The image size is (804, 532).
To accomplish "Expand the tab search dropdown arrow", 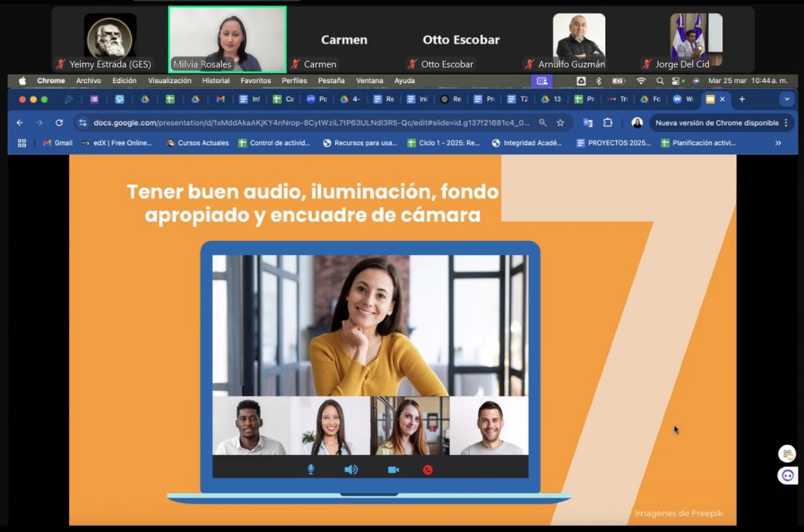I will click(787, 100).
